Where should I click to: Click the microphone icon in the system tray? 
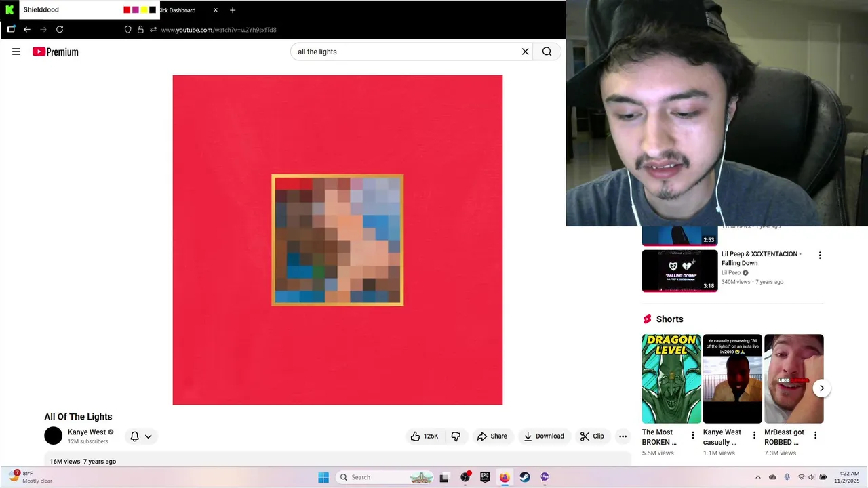coord(787,477)
